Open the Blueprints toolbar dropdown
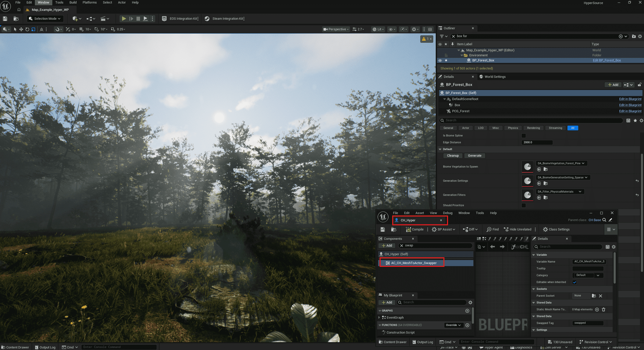The width and height of the screenshot is (644, 350). tap(91, 19)
